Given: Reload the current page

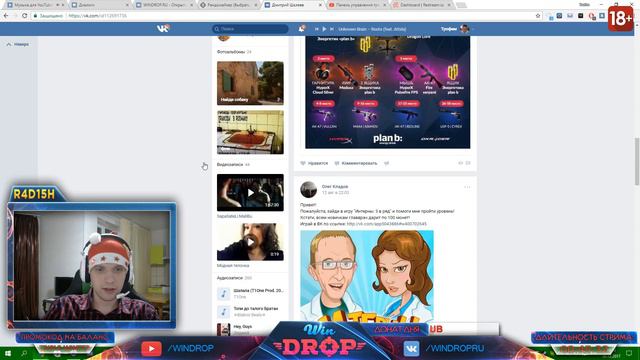Looking at the screenshot, I should click(25, 16).
